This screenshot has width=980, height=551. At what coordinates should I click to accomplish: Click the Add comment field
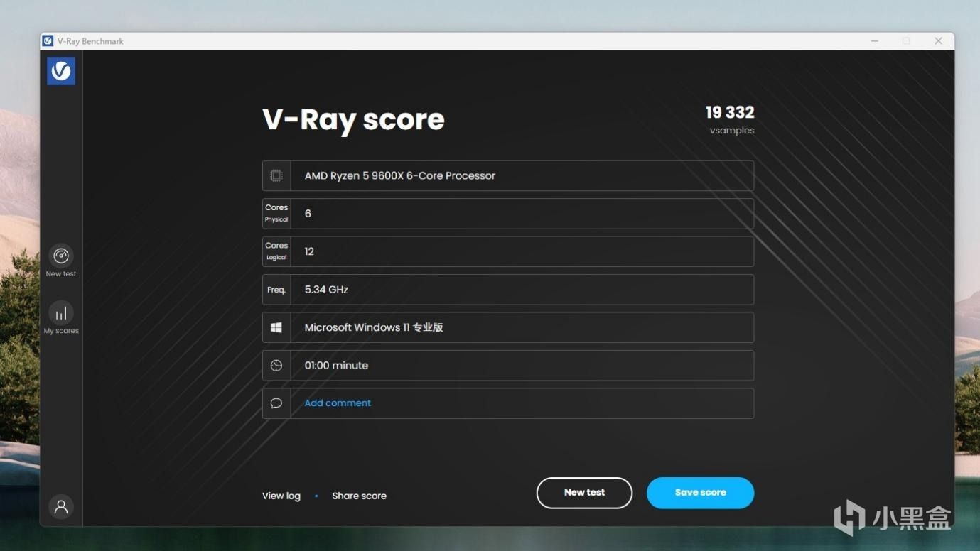tap(508, 403)
